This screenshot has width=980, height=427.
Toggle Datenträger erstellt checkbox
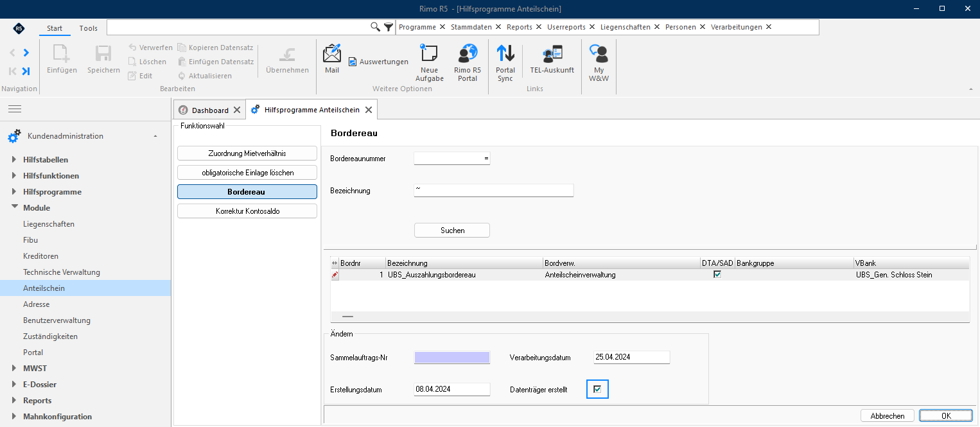point(597,389)
